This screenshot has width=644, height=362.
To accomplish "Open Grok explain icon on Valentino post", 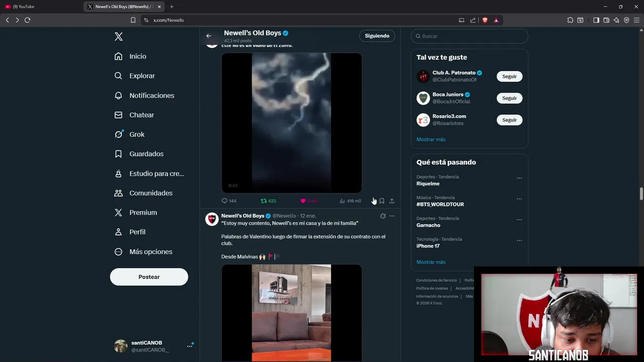I will tap(383, 216).
